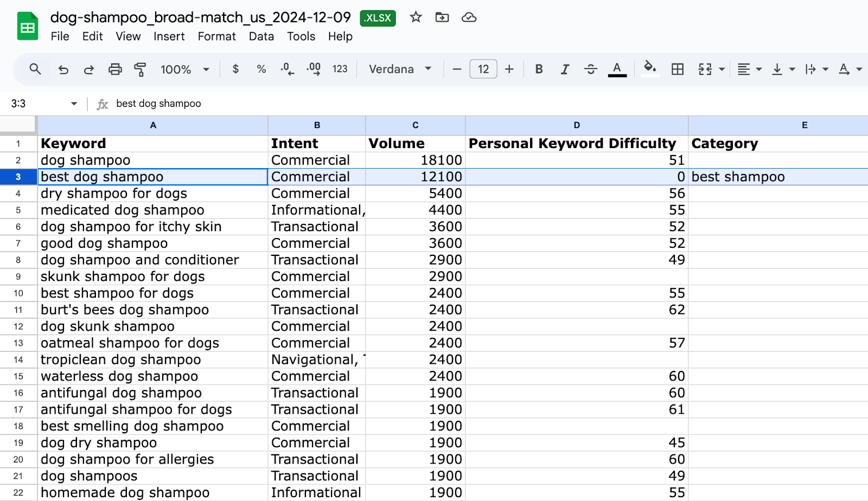
Task: Apply bold formatting from the toolbar
Action: coord(538,69)
